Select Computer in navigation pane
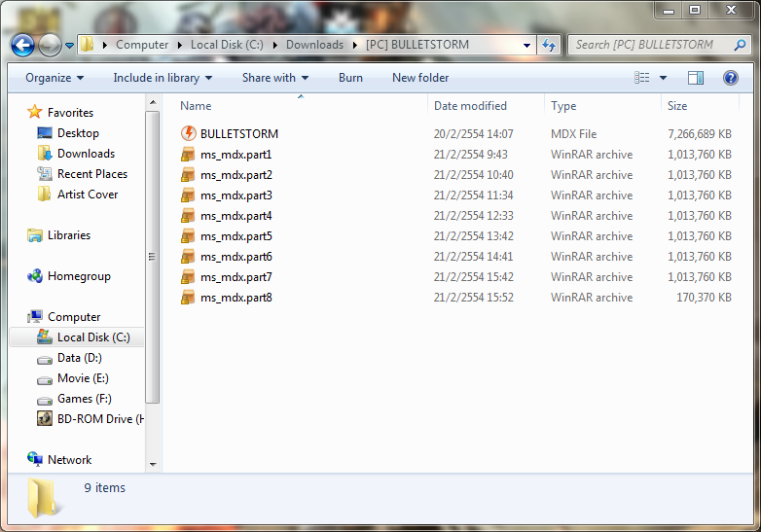The height and width of the screenshot is (532, 761). tap(74, 317)
